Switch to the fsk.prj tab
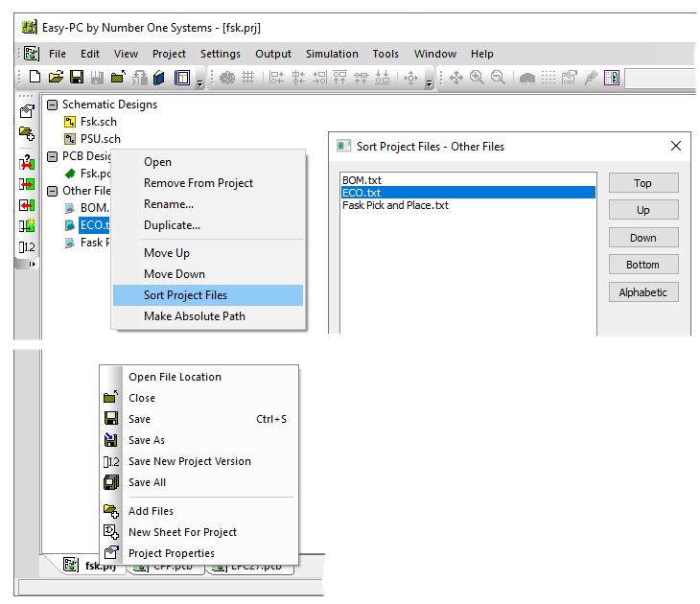The height and width of the screenshot is (604, 700). pyautogui.click(x=91, y=566)
